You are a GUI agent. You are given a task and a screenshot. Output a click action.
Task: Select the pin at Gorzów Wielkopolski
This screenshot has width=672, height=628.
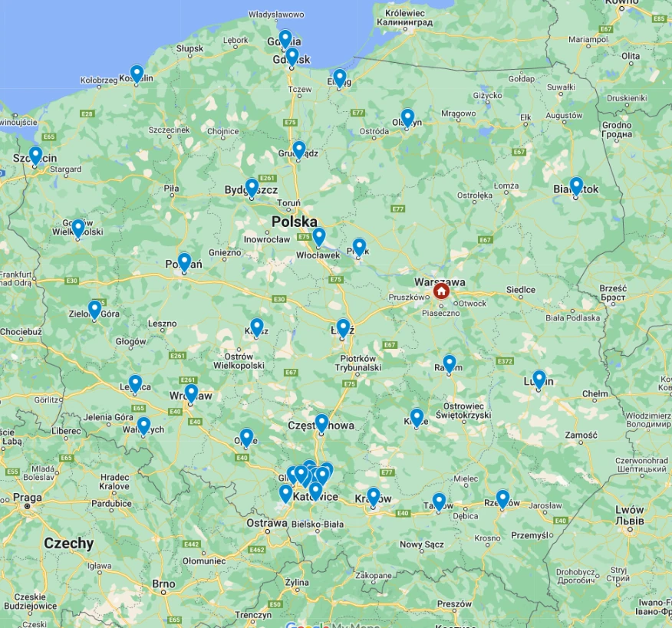point(77,228)
